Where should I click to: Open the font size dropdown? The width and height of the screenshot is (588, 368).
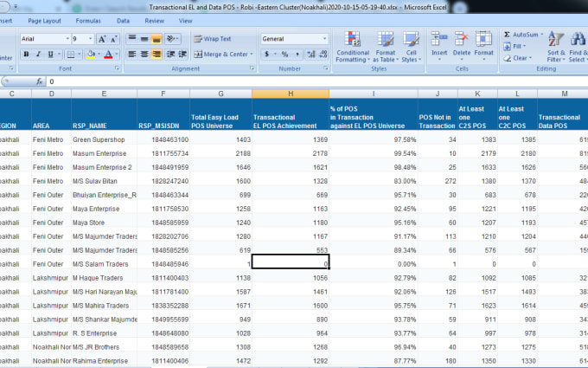pos(91,39)
